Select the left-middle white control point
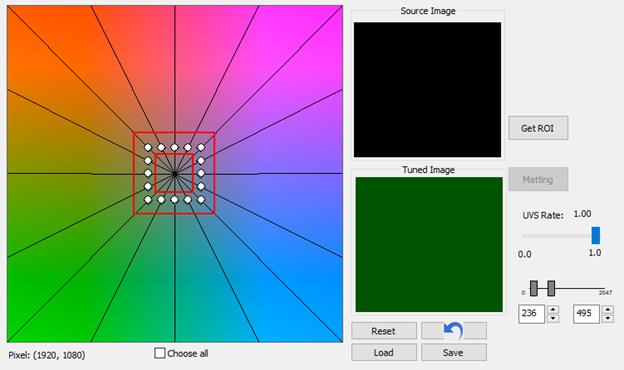 [148, 173]
